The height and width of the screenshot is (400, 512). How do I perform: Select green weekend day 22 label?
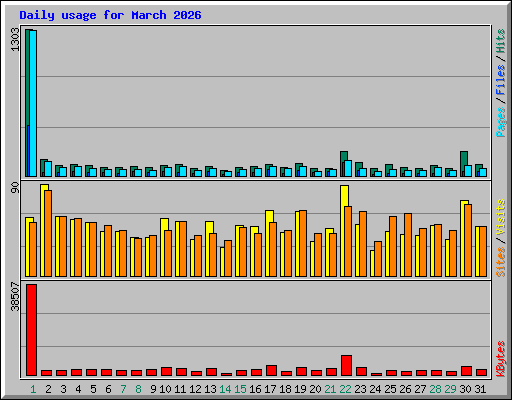tap(345, 389)
